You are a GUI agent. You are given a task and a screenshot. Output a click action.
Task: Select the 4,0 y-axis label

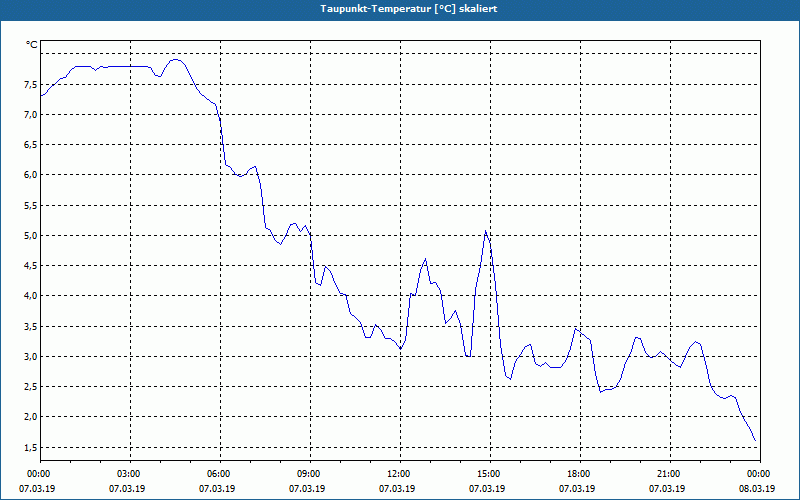(31, 296)
